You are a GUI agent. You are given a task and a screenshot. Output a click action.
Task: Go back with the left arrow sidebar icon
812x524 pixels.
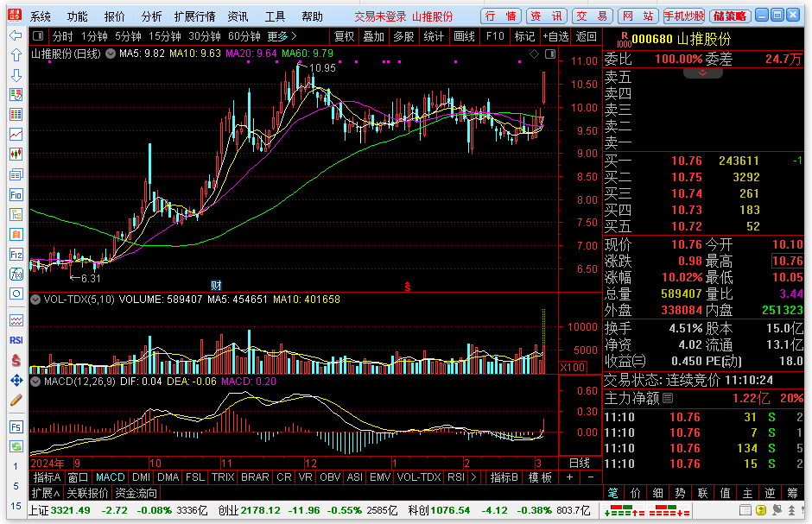pos(16,35)
